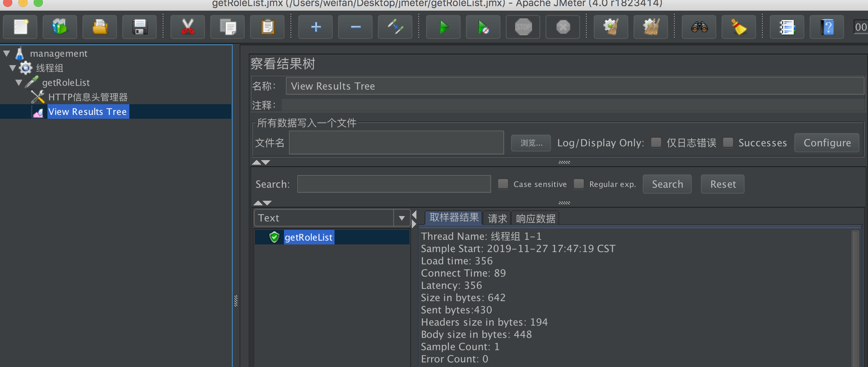This screenshot has width=868, height=367.
Task: Open the Function Helper dialog icon
Action: pos(787,27)
